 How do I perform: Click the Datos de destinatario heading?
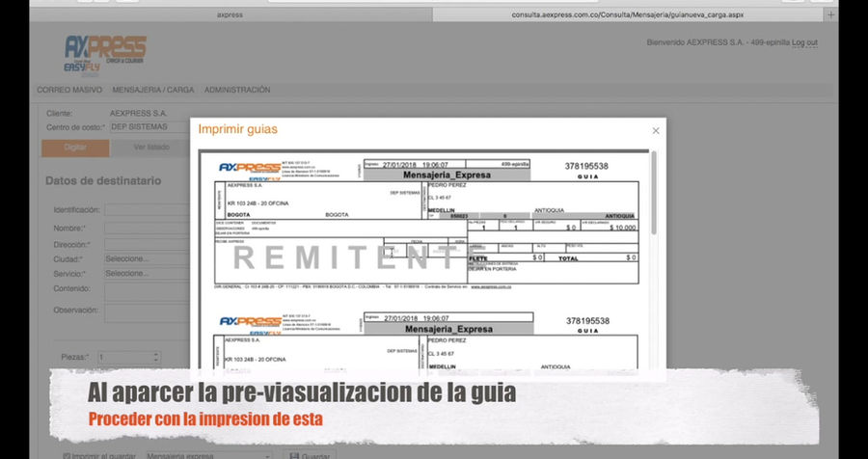point(103,180)
